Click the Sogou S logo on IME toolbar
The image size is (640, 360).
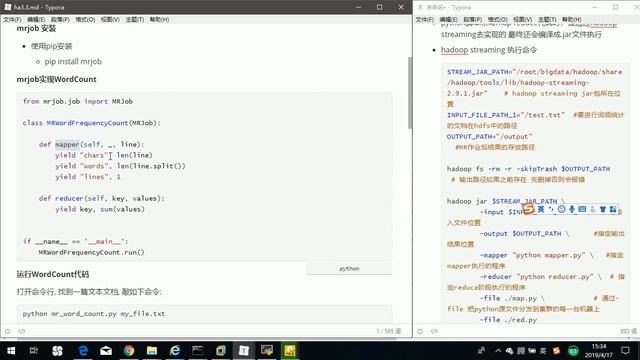(x=528, y=209)
